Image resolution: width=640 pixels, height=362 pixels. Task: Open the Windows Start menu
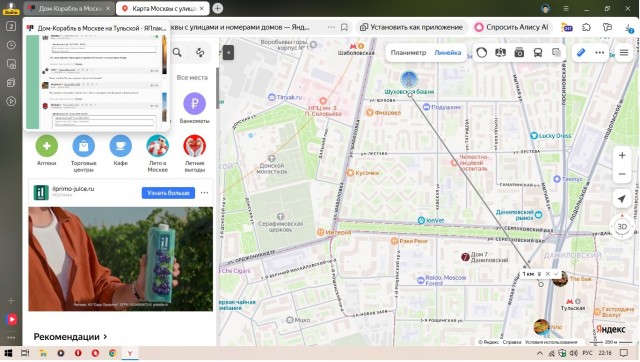[x=8, y=353]
